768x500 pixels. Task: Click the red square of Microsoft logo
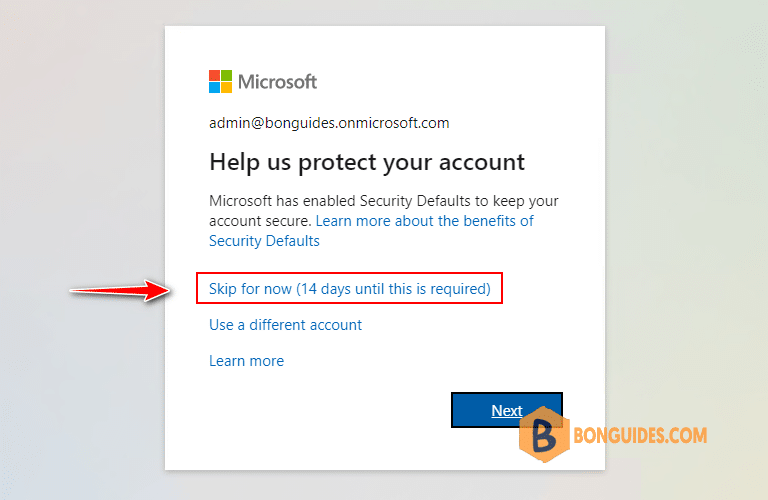coord(215,75)
